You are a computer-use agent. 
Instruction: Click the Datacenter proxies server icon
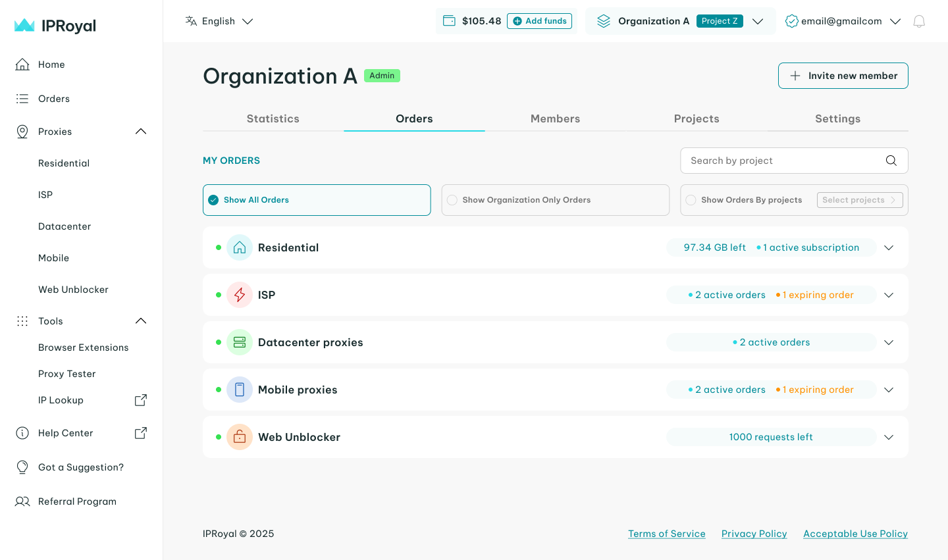pos(240,342)
